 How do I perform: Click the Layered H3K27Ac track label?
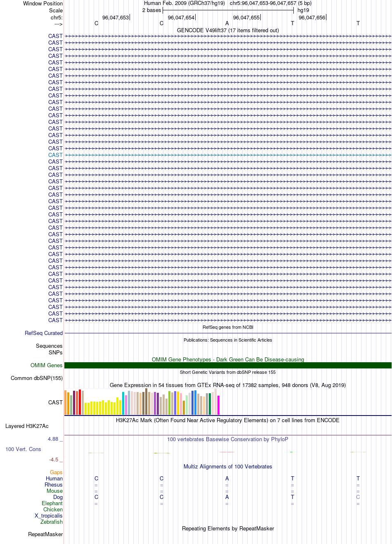[27, 426]
